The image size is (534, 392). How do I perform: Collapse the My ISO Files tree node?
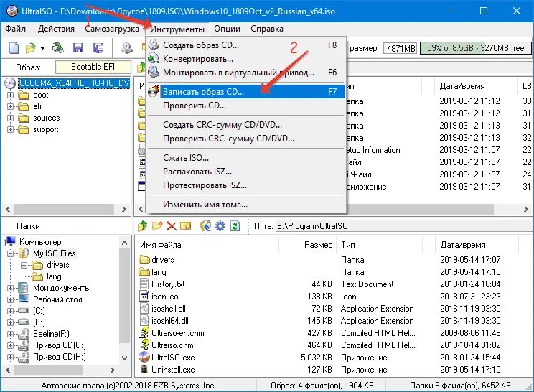(10, 253)
